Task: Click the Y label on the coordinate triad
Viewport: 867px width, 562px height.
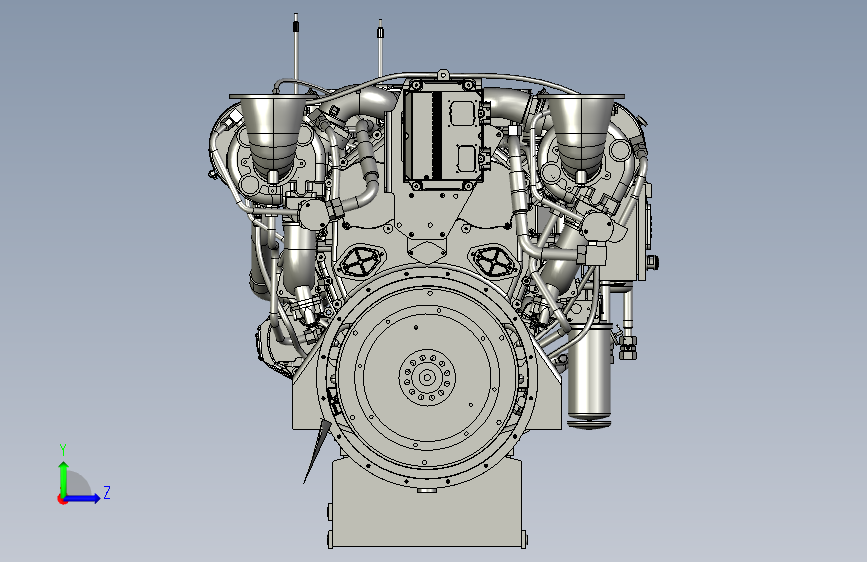Action: click(x=63, y=450)
